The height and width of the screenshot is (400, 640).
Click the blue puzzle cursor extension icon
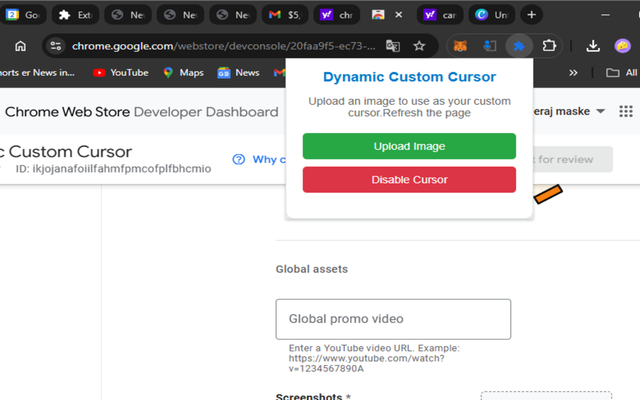tap(519, 46)
